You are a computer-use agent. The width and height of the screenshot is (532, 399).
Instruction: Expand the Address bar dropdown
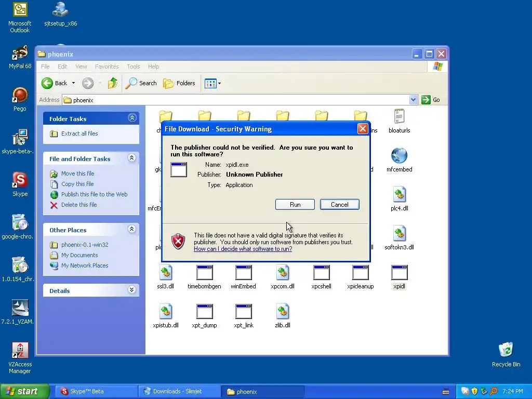413,100
